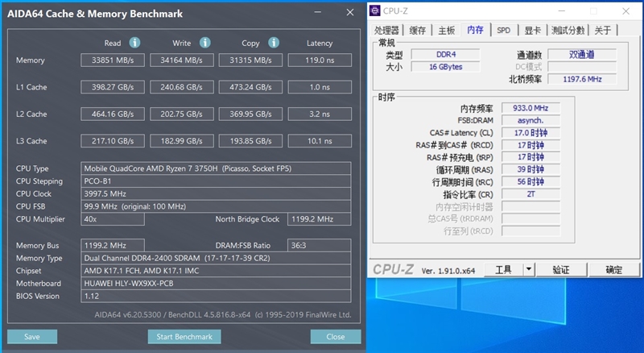Close the AIDA64 benchmark window
The width and height of the screenshot is (644, 353).
tap(350, 12)
